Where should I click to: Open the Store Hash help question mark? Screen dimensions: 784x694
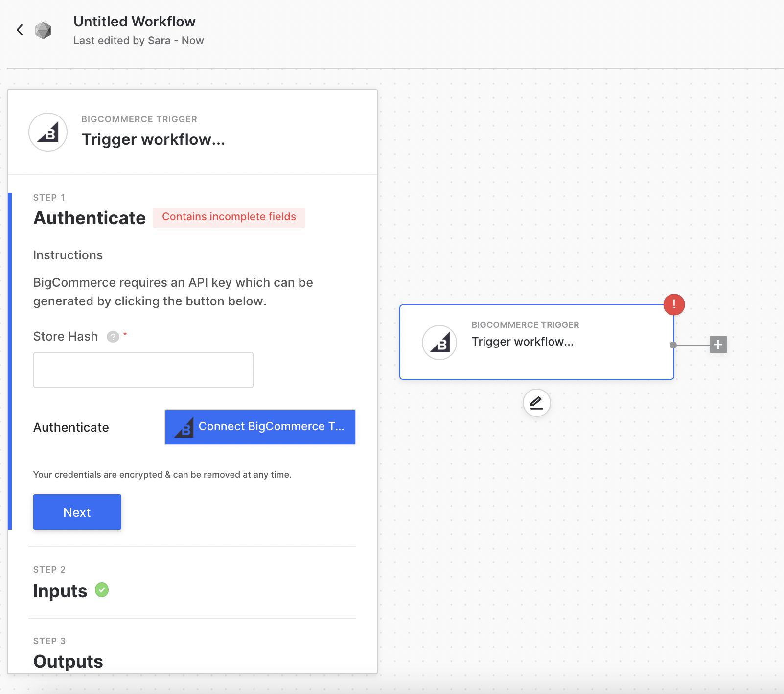click(x=113, y=337)
